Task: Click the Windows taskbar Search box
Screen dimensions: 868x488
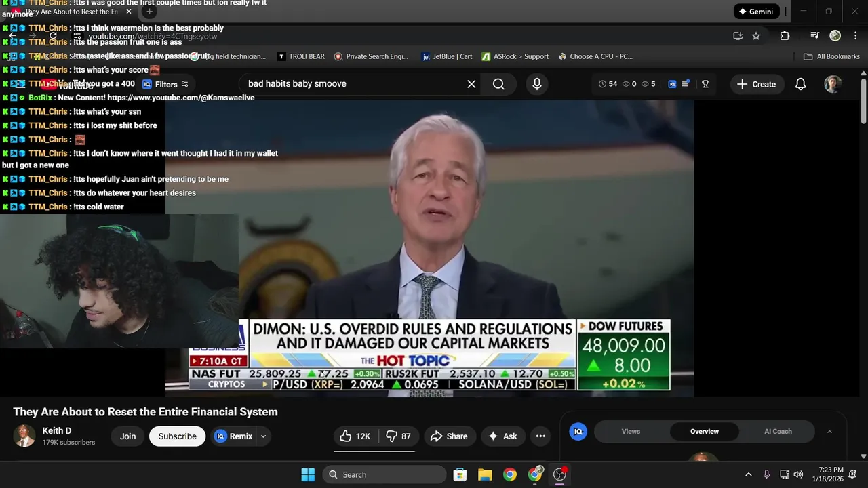Action: click(384, 474)
